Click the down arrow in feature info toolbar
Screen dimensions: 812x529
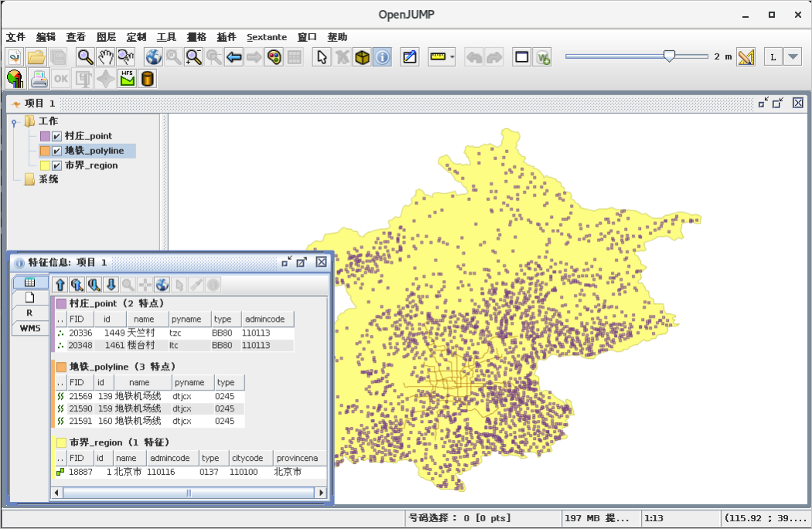coord(111,285)
